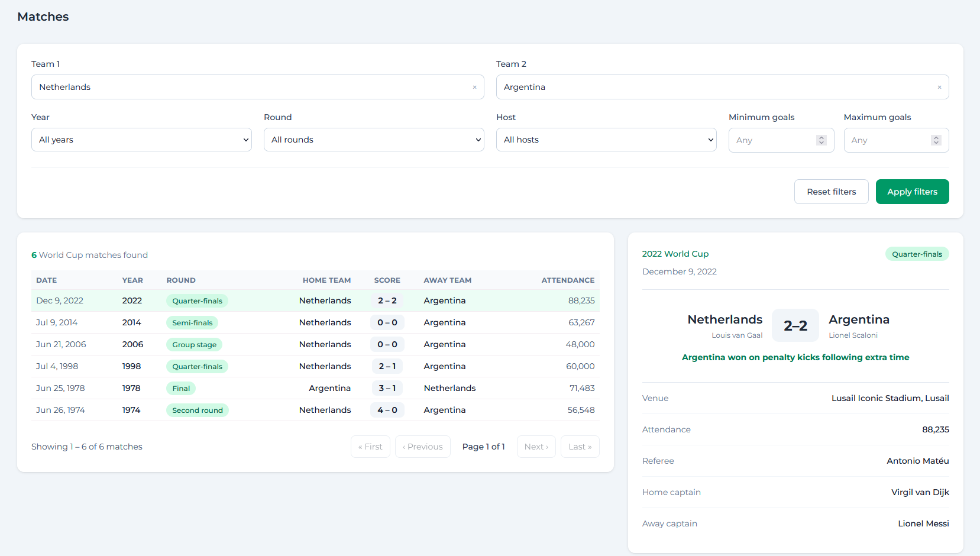
Task: Click the 48,000 attendance value
Action: tap(580, 344)
